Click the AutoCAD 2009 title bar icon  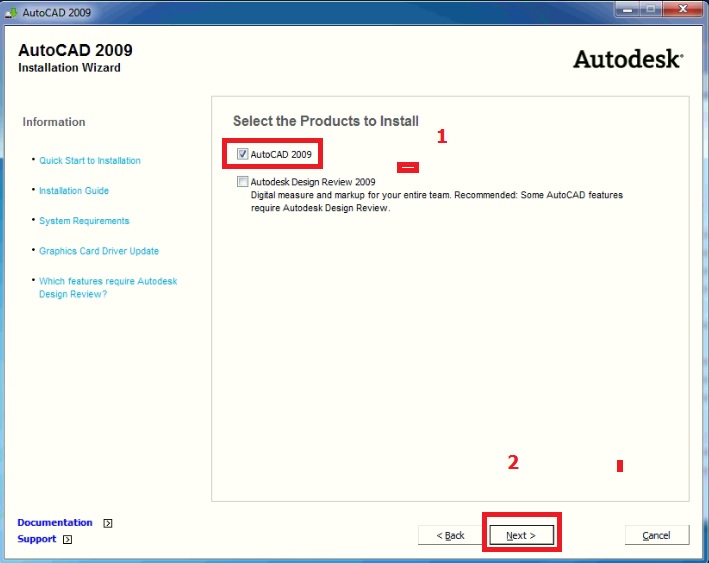[11, 10]
